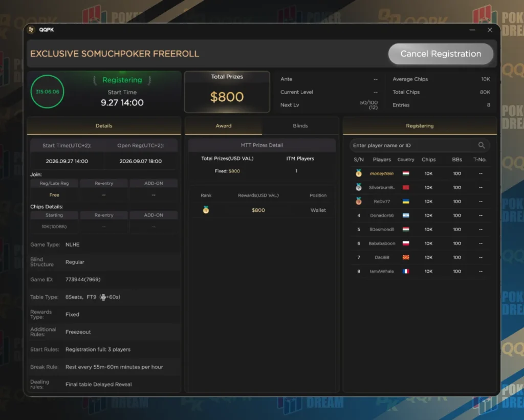Switch to the Blinds tab

300,126
